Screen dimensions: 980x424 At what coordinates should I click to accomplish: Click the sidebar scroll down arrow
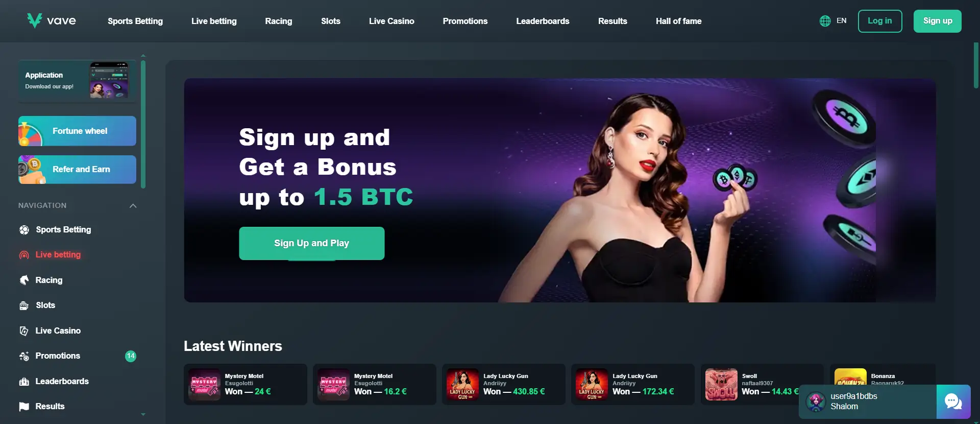(143, 414)
